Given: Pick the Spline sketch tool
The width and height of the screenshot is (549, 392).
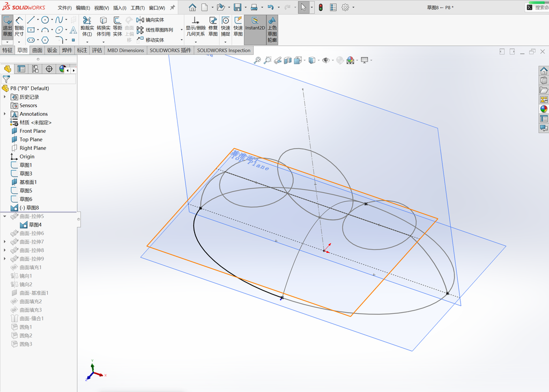Looking at the screenshot, I should click(59, 20).
